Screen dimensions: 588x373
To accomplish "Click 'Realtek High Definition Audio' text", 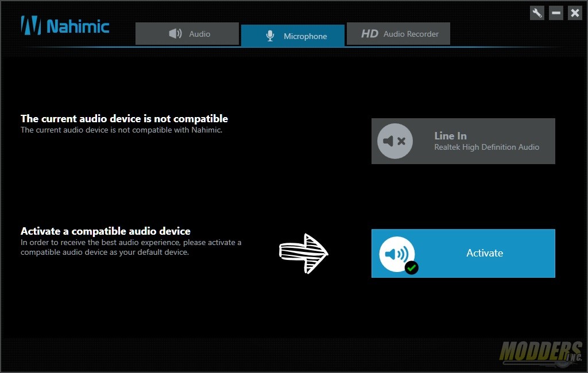I will 487,147.
